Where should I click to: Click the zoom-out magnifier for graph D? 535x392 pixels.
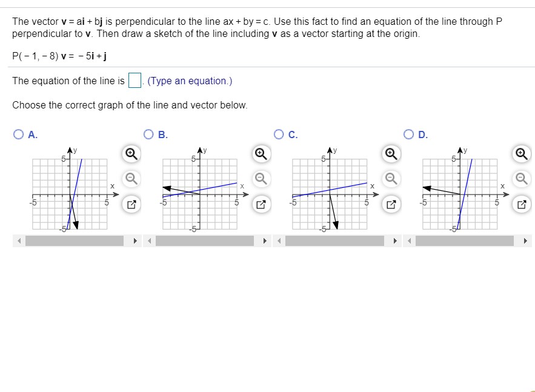click(521, 179)
